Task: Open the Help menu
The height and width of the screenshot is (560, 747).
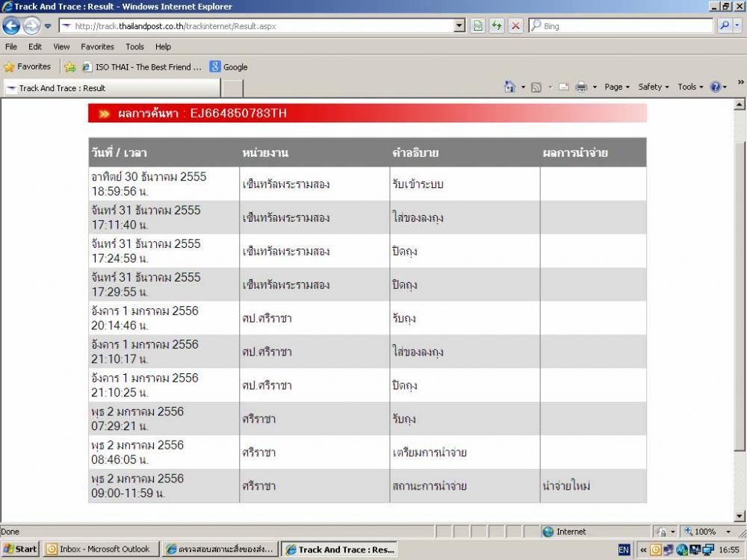Action: click(x=163, y=46)
